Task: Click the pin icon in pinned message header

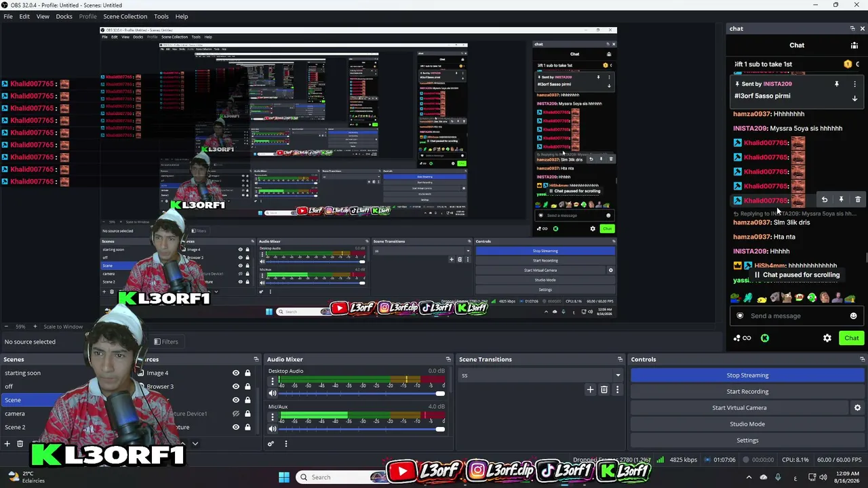Action: click(x=837, y=84)
